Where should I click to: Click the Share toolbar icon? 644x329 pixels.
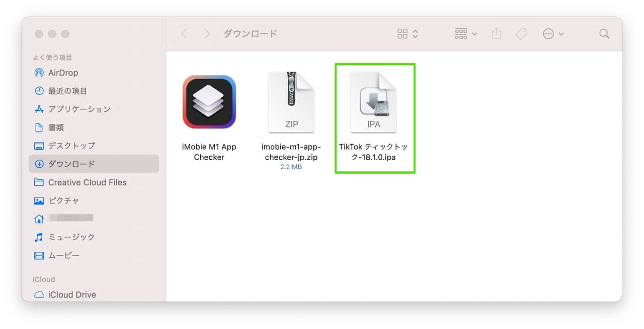497,34
